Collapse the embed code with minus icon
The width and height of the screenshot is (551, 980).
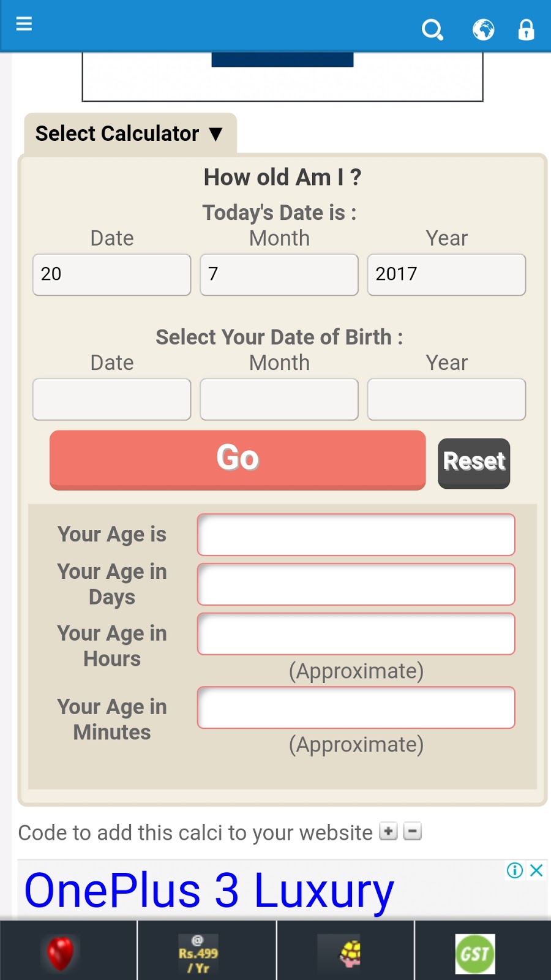[413, 832]
